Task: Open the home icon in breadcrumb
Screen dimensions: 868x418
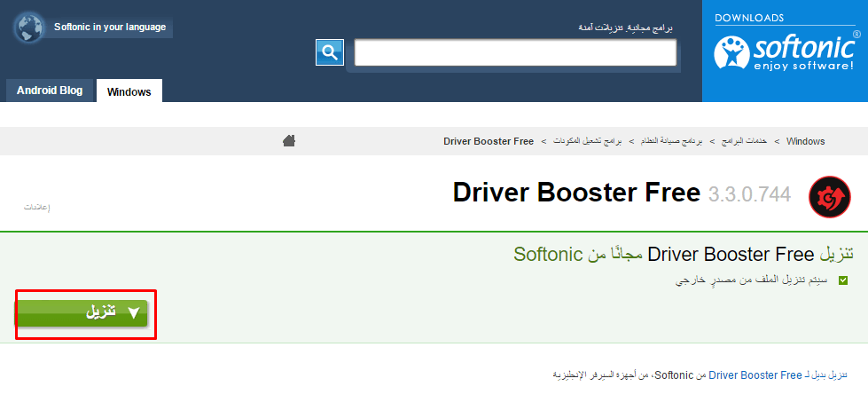Action: (288, 141)
